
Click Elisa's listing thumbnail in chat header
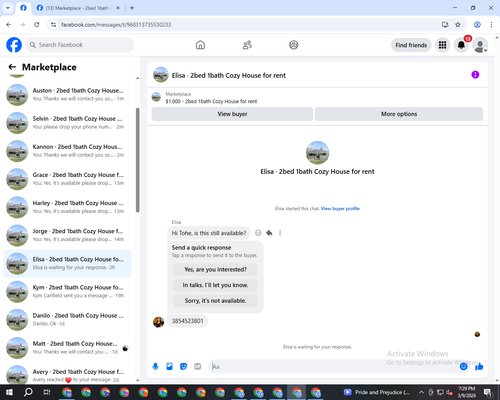161,75
